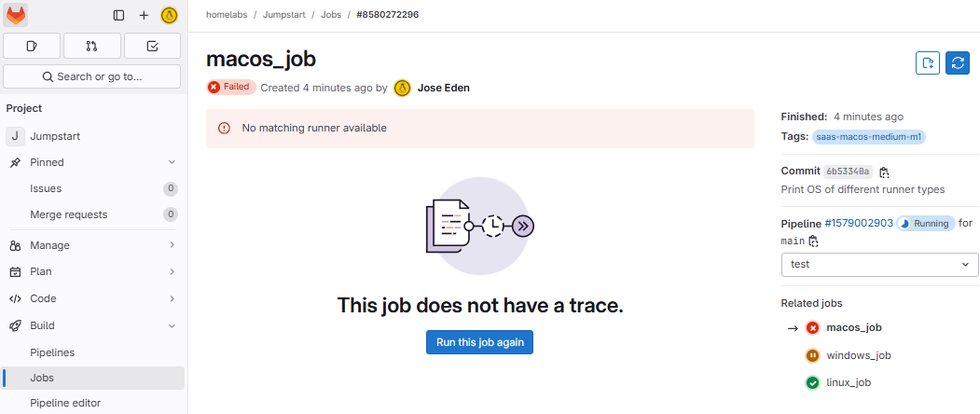Click the new issue icon button
This screenshot has width=980, height=414.
tap(928, 62)
